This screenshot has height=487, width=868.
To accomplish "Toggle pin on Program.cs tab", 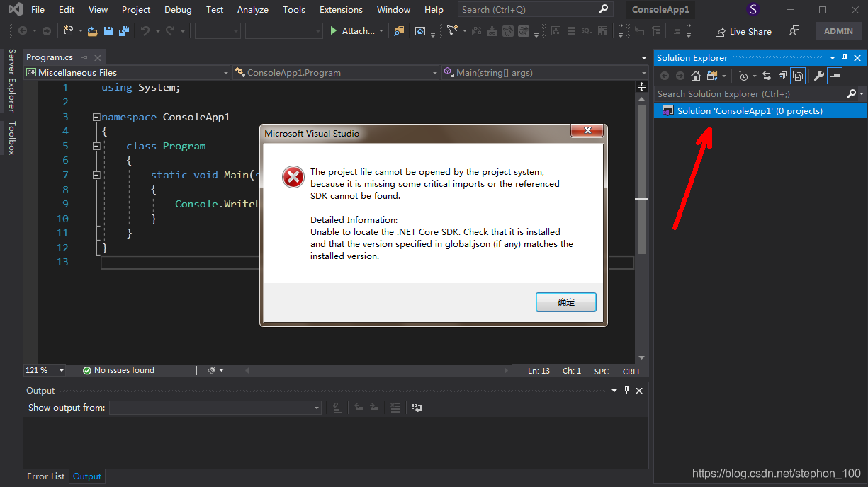I will coord(85,57).
